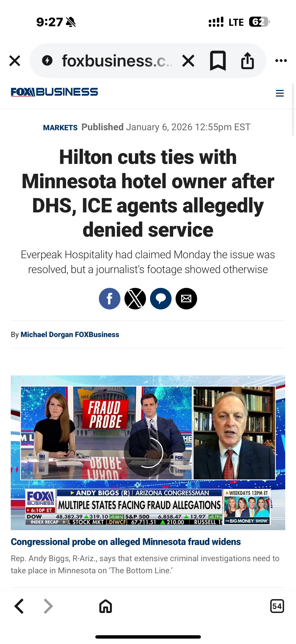Open the Fox Business hamburger menu
Viewport: 296px width, 644px height.
(x=280, y=93)
